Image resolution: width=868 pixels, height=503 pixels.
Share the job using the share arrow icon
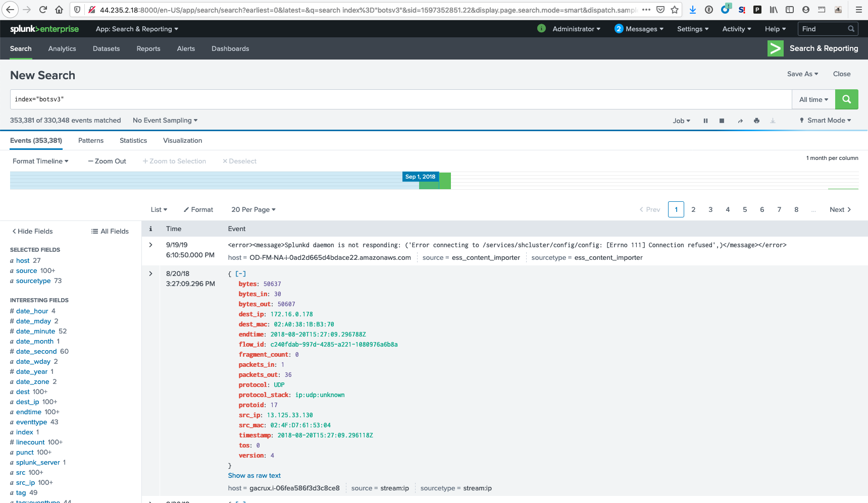click(740, 121)
